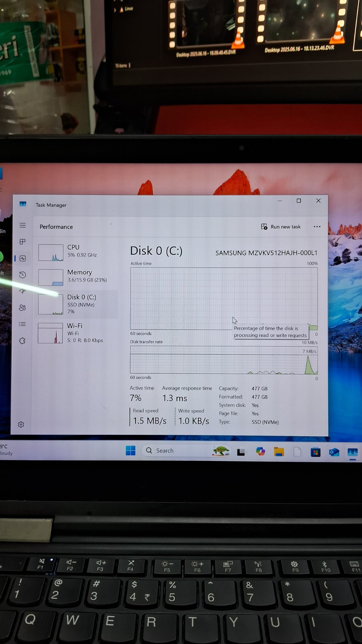The image size is (362, 644).
Task: Click the Task Manager taskbar icon
Action: coord(353,452)
